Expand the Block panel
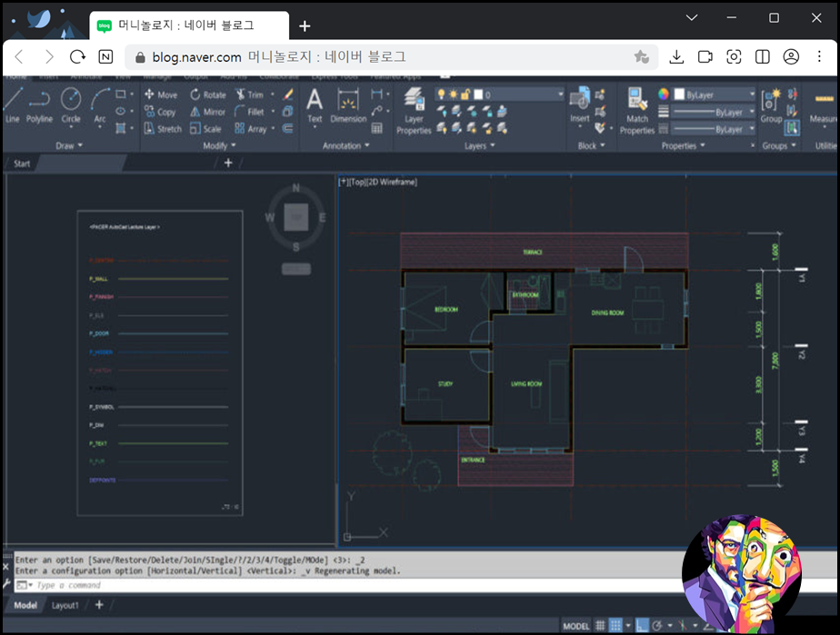Viewport: 840px width, 635px height. [x=592, y=145]
